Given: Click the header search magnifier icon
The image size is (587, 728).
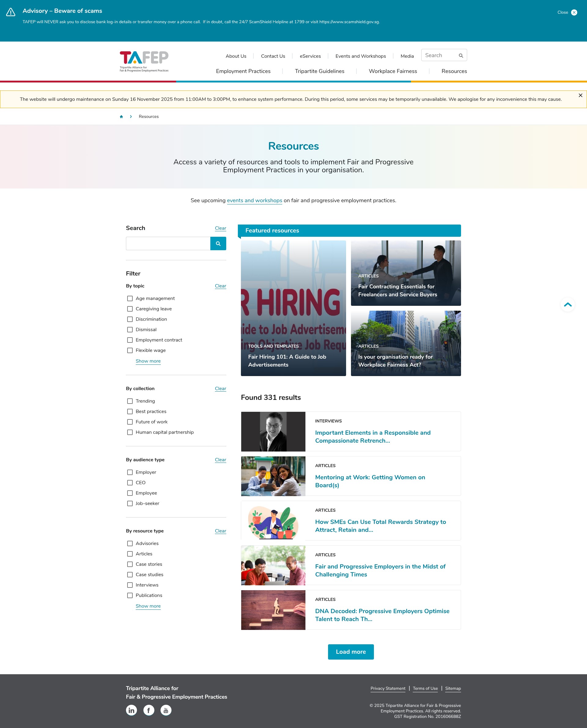Looking at the screenshot, I should (x=460, y=55).
